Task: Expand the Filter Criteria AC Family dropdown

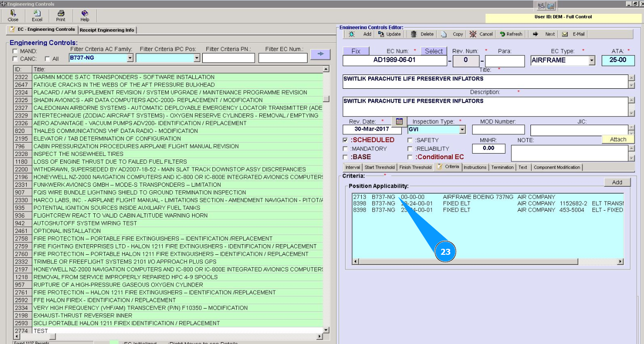Action: point(130,58)
